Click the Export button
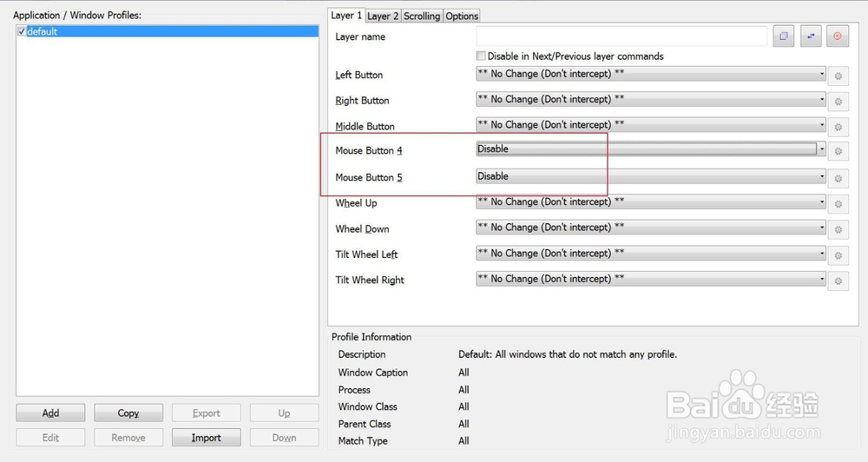 pyautogui.click(x=207, y=412)
